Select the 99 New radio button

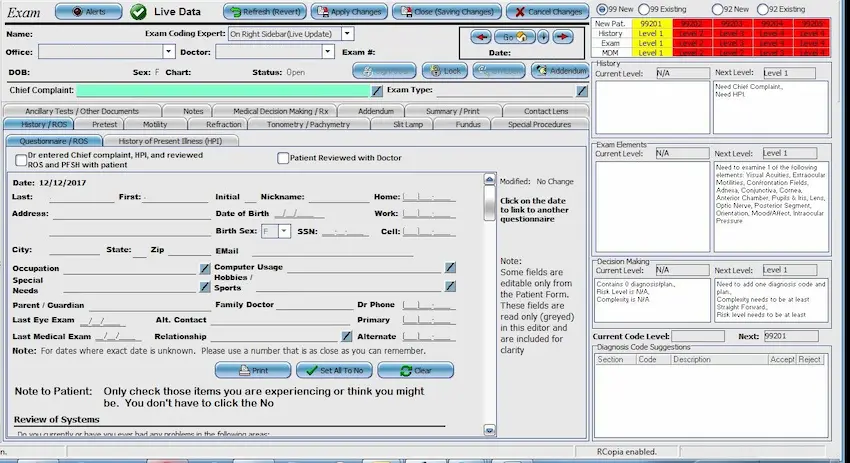(x=602, y=9)
